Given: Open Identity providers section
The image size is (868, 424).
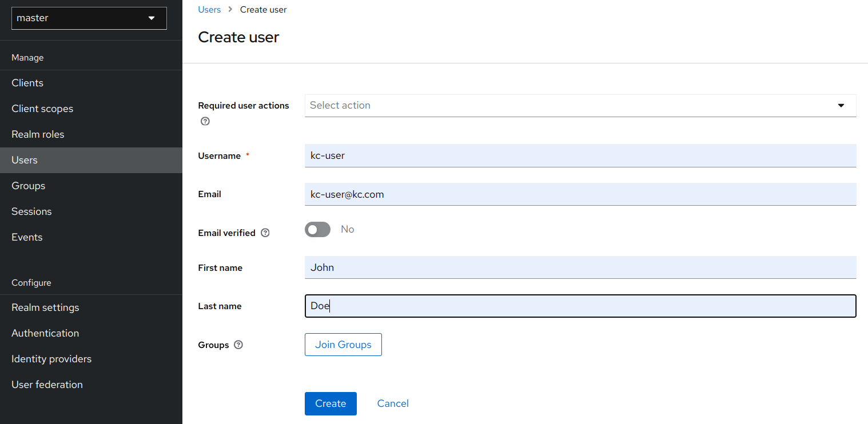Looking at the screenshot, I should pyautogui.click(x=51, y=359).
